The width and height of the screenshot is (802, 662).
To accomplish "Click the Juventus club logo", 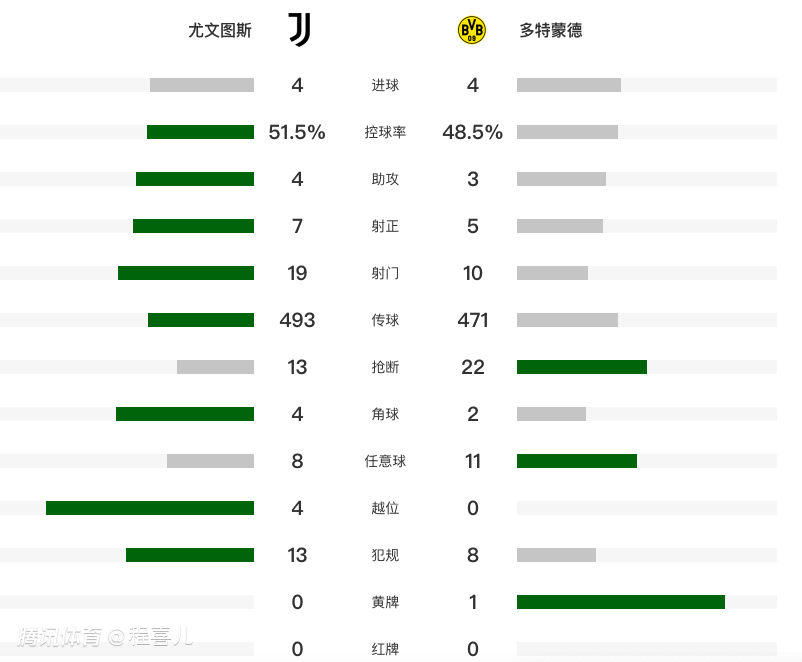I will tap(299, 30).
